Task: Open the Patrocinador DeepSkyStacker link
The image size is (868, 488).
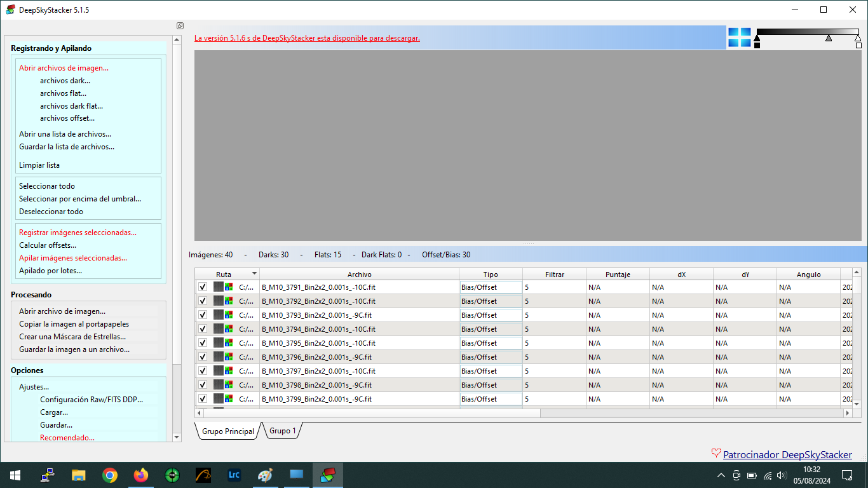Action: [787, 454]
